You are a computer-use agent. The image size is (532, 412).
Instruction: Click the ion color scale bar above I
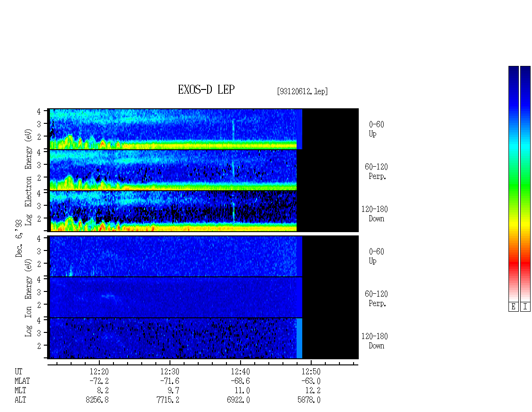pos(525,184)
